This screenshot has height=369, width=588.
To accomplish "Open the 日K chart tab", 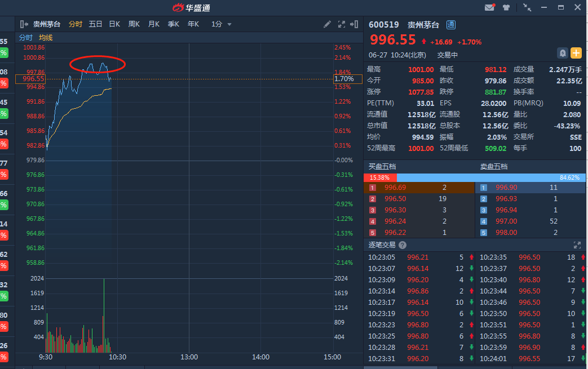I will click(x=114, y=24).
